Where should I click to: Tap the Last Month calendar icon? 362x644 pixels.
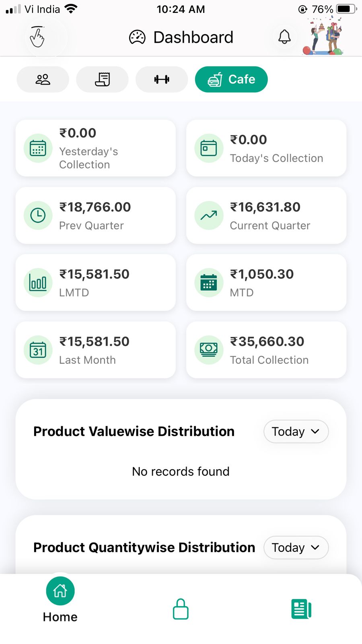(x=38, y=350)
